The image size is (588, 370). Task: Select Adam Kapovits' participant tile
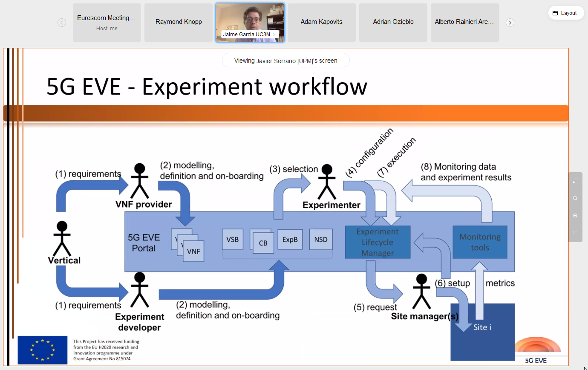[321, 23]
